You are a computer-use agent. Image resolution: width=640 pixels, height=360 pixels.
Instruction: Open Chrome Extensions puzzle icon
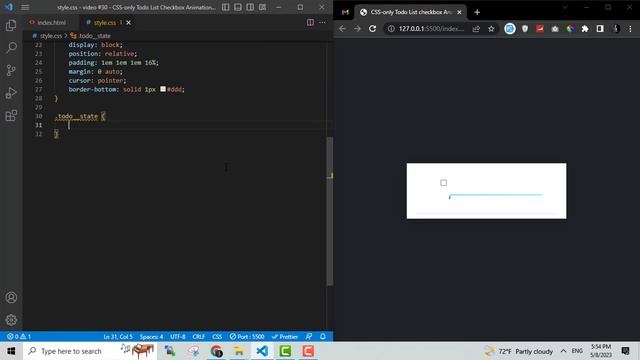coord(585,29)
